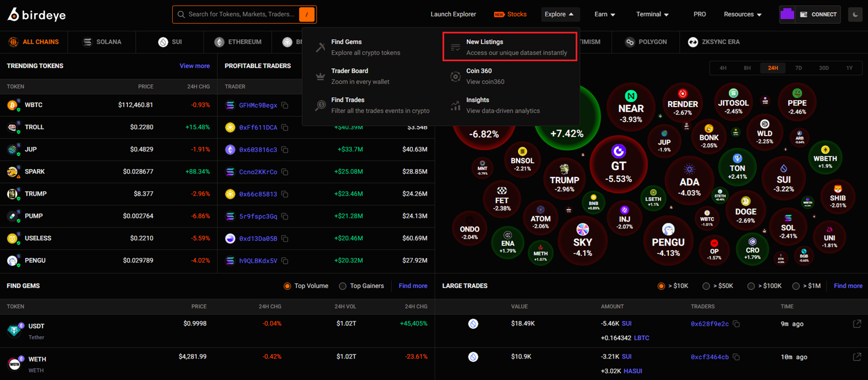Image resolution: width=868 pixels, height=380 pixels.
Task: Open the Stocks page
Action: [510, 14]
